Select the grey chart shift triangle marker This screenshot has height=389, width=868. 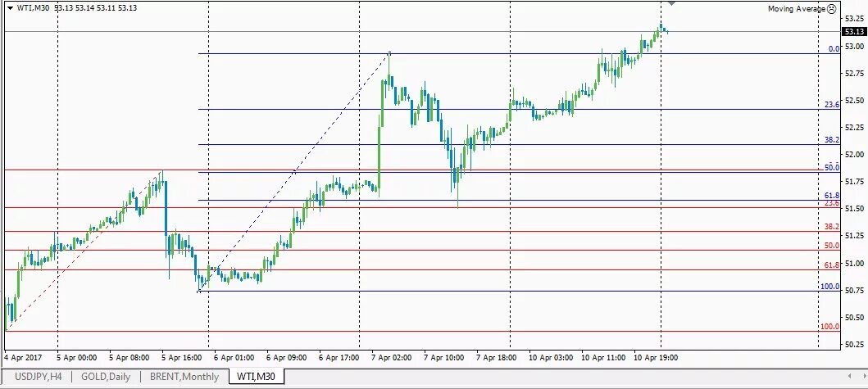pos(671,4)
